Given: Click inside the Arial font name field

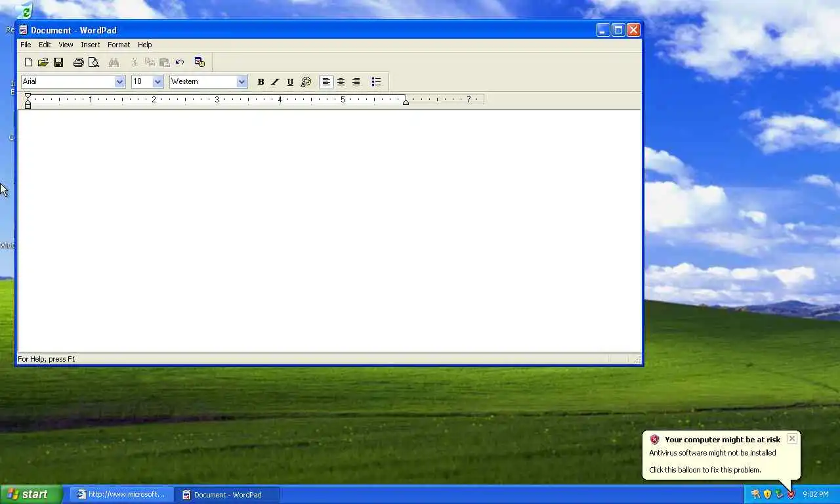Looking at the screenshot, I should pos(68,81).
